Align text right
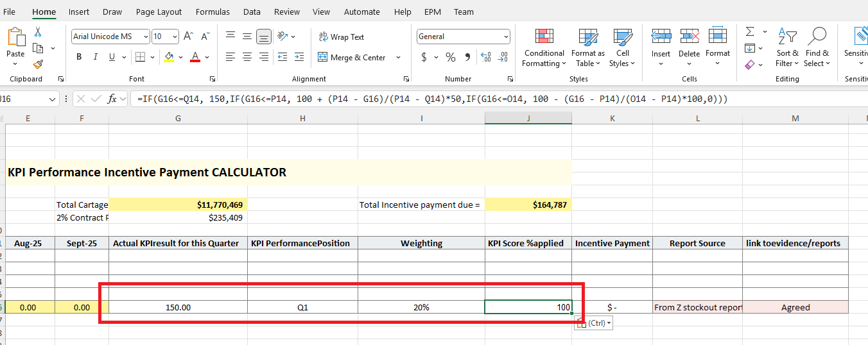 (x=264, y=57)
